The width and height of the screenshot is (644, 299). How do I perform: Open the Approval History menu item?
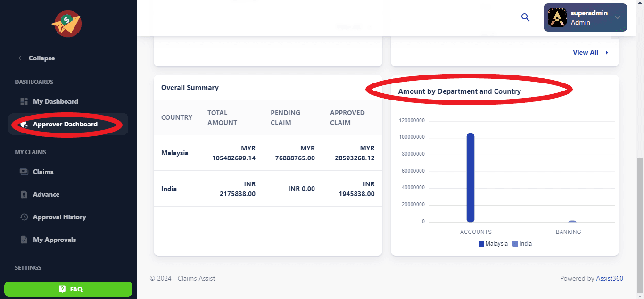[59, 217]
